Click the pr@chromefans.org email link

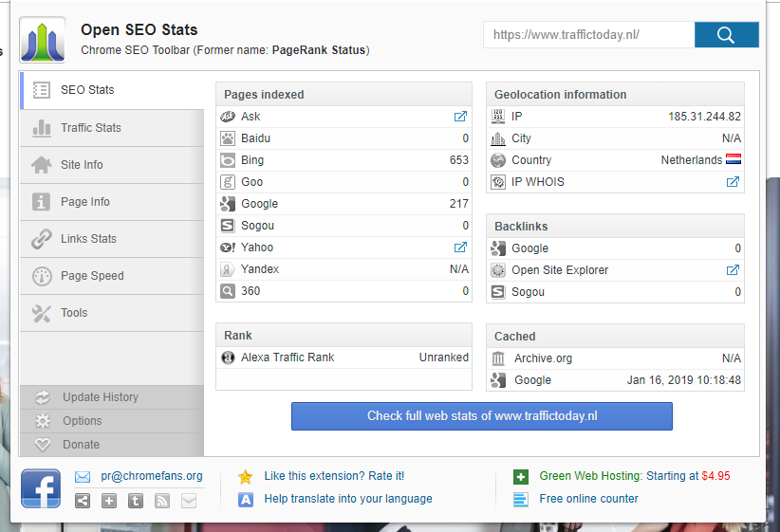click(x=152, y=476)
